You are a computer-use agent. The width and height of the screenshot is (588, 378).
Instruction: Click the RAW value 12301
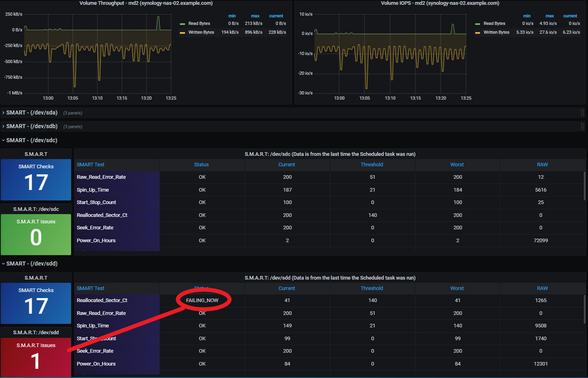tap(541, 364)
